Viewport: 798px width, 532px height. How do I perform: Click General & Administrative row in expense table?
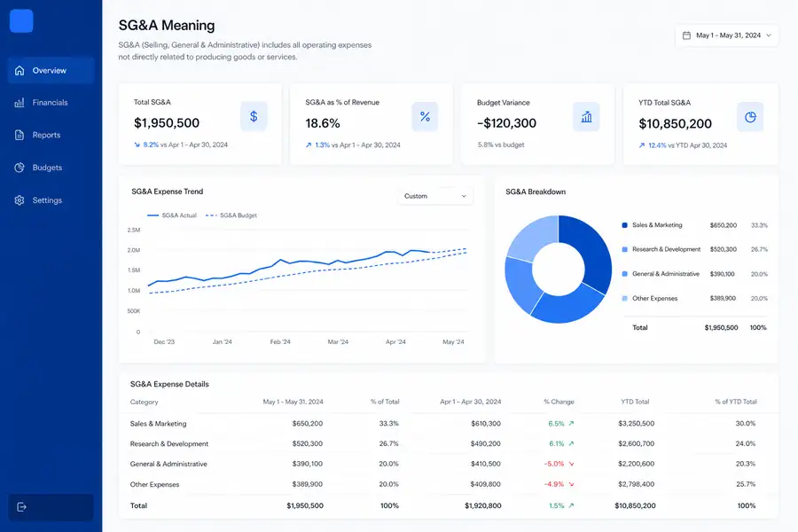[449, 464]
